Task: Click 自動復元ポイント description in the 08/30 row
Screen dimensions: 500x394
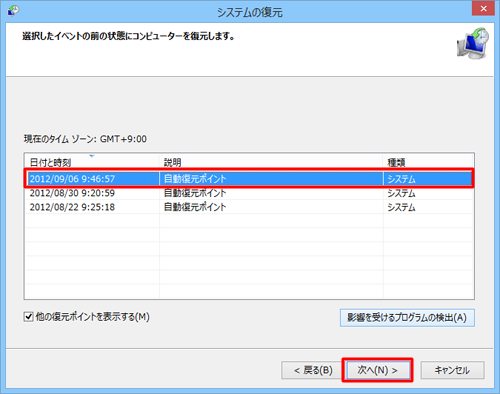Action: coord(195,193)
